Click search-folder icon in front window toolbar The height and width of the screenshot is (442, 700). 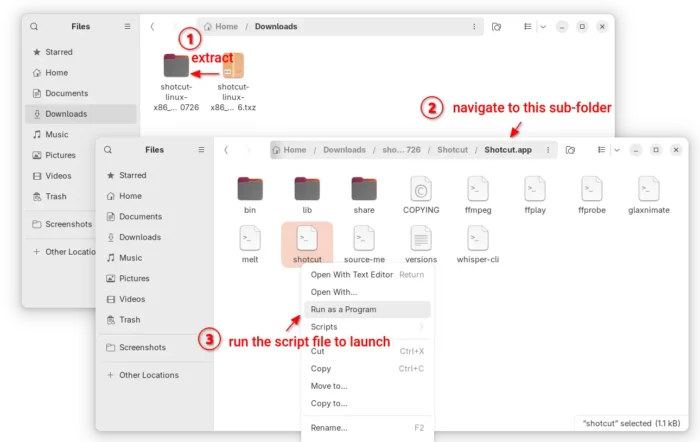[570, 150]
